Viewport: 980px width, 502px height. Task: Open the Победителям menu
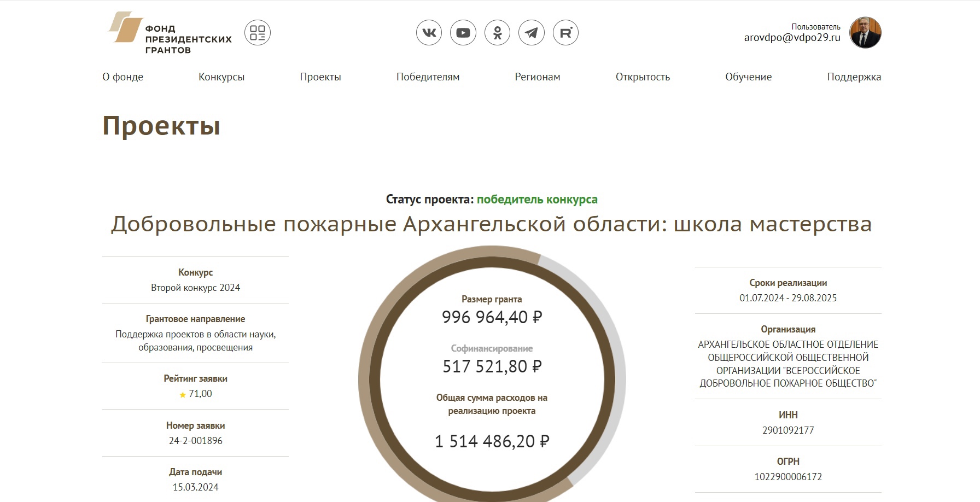[428, 77]
